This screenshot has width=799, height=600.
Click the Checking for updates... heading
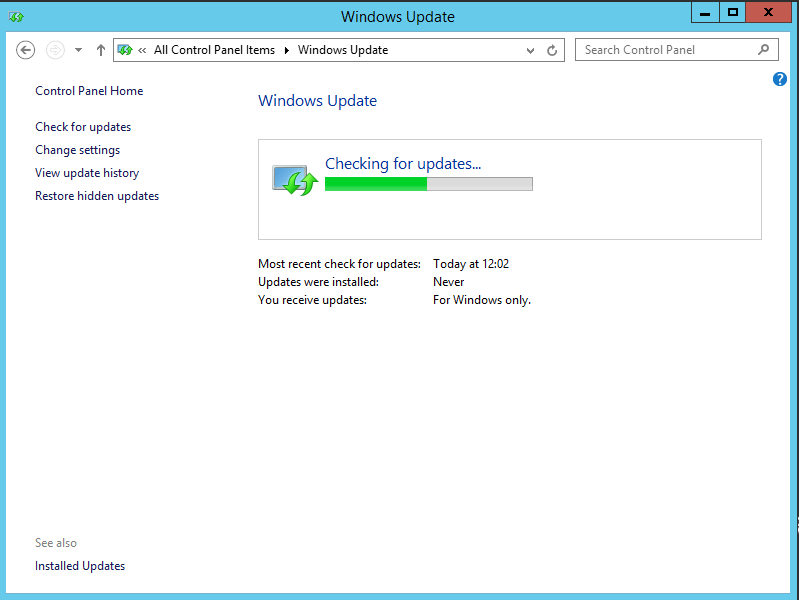click(x=403, y=164)
